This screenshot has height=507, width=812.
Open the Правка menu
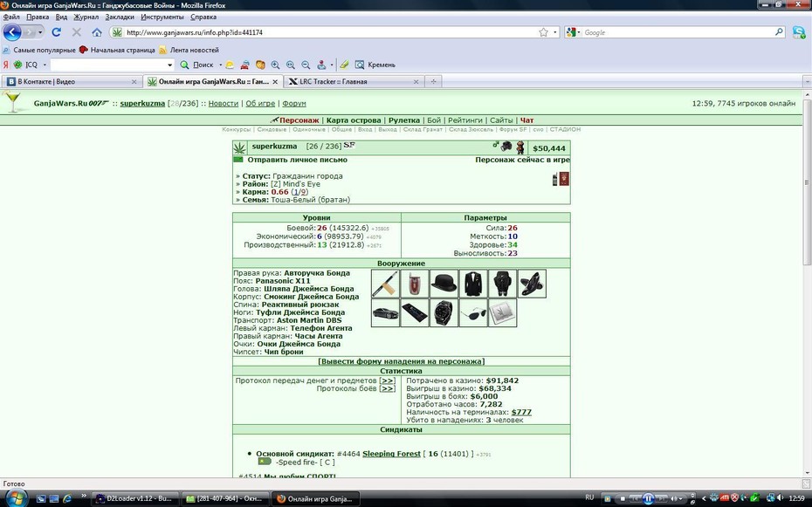pyautogui.click(x=38, y=17)
